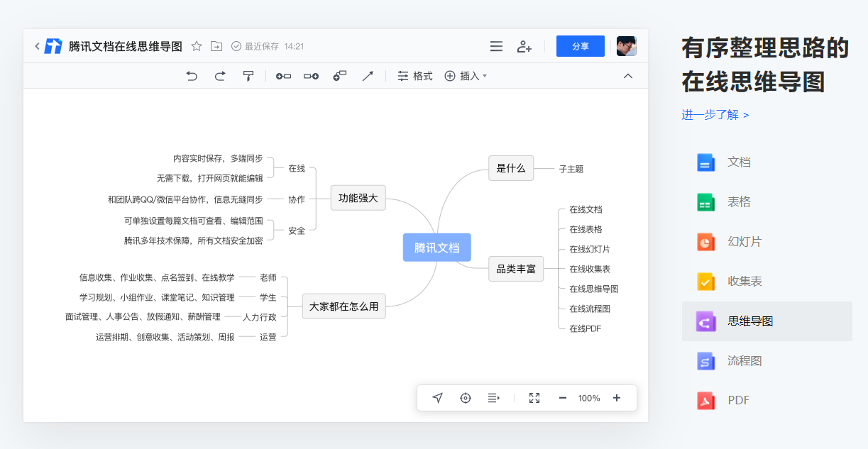Add a child node using the toolbar icon
Image resolution: width=868 pixels, height=449 pixels.
click(339, 75)
